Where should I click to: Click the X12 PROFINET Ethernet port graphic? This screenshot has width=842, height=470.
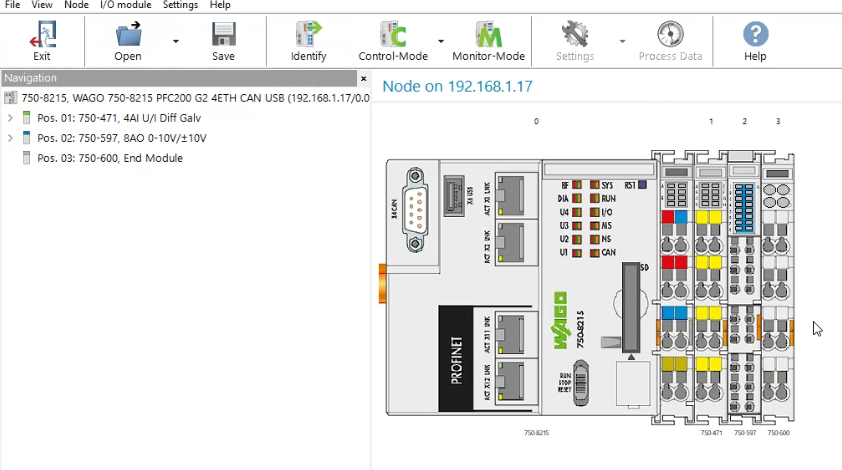coord(510,381)
